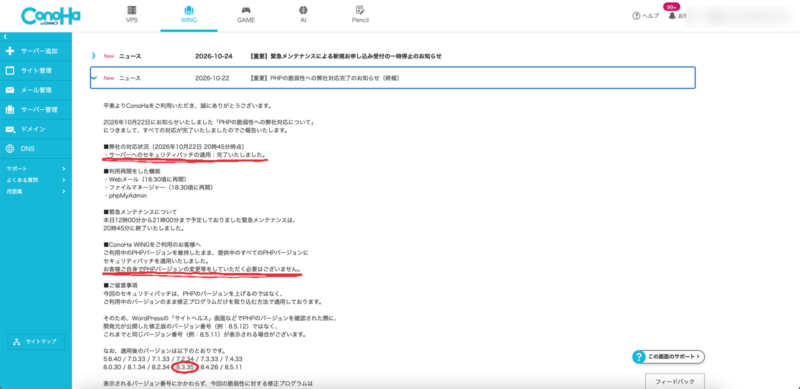Click version 8.3.35 in the list

pyautogui.click(x=185, y=367)
